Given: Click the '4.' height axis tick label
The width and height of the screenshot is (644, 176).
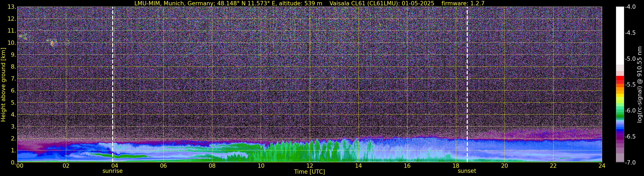Looking at the screenshot, I should pyautogui.click(x=13, y=114).
